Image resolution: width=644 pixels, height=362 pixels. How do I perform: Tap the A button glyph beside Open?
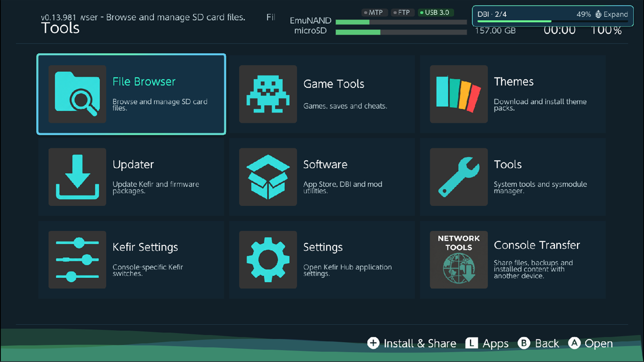click(574, 343)
